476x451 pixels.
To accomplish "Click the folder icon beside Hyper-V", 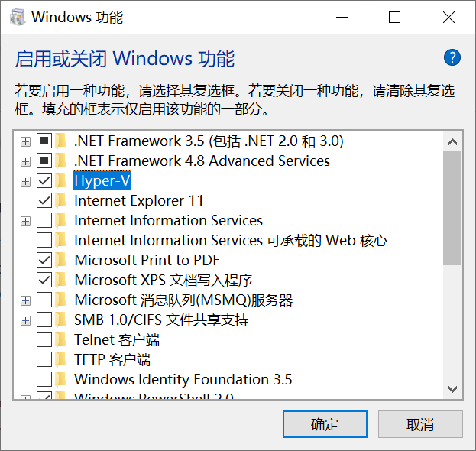I will pos(62,181).
